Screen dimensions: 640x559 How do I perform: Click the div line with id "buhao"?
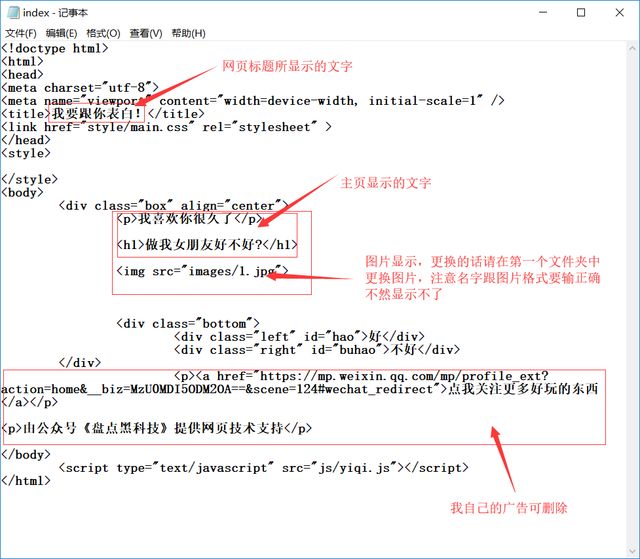tap(316, 350)
